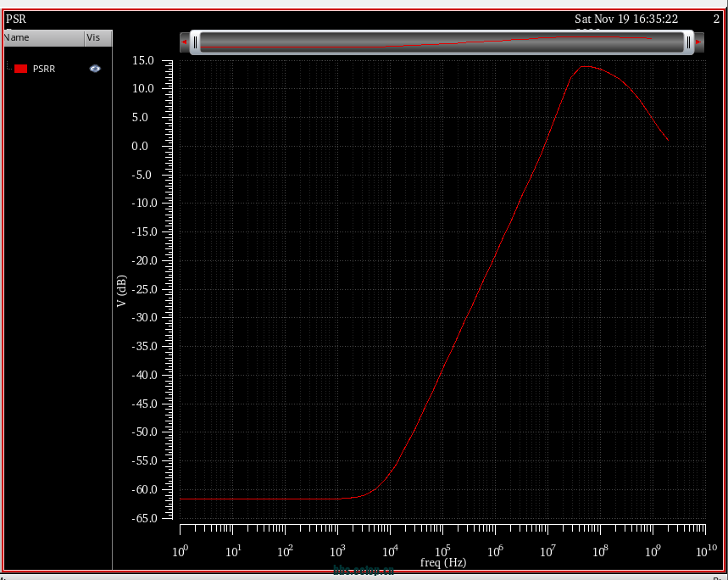Viewport: 728px width, 580px height.
Task: Click the -65.0 y-axis tick label
Action: pos(145,518)
